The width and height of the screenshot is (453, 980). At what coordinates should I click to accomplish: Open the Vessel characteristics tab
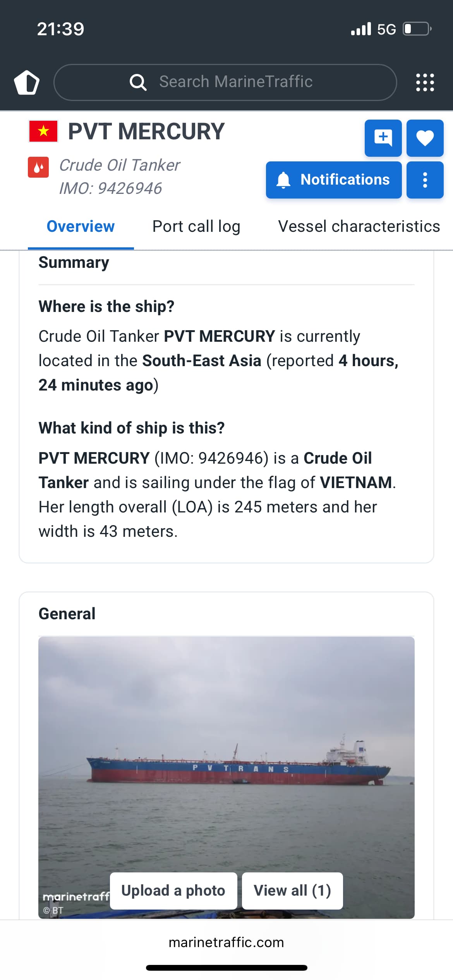[x=359, y=226]
